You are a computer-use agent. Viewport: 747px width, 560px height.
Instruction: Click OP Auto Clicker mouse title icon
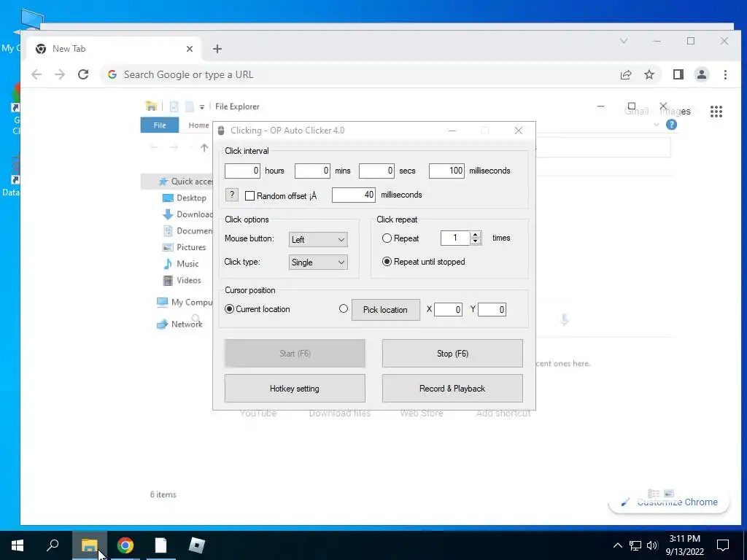(221, 131)
